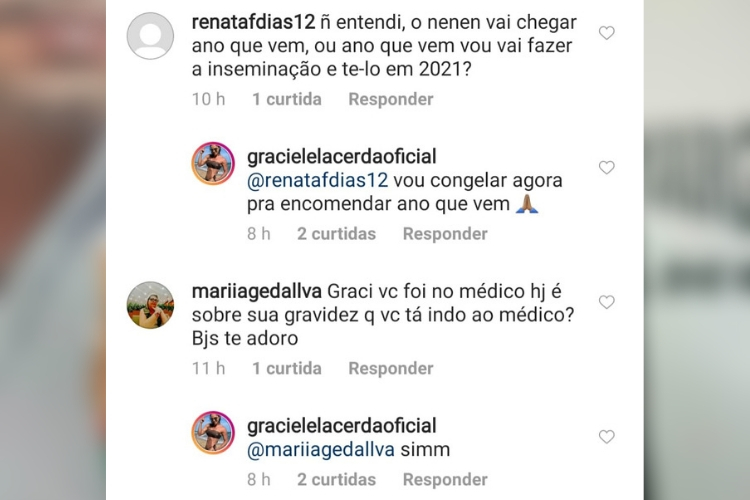This screenshot has width=750, height=500.
Task: Like gracielelacerdaoficial's reply about congelar agora
Action: click(606, 168)
